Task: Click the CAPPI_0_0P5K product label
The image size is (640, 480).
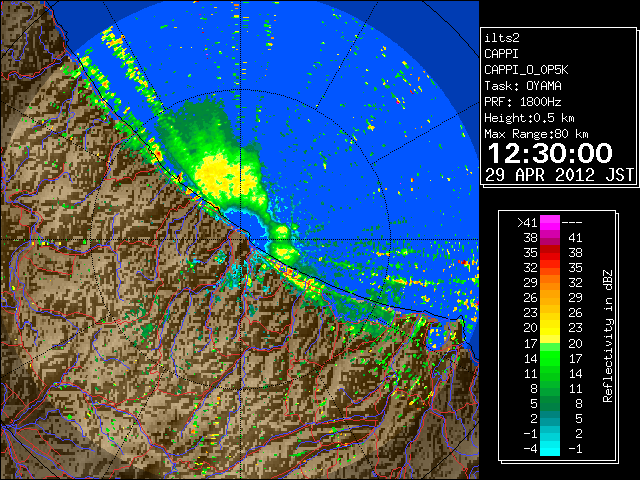Action: 526,70
